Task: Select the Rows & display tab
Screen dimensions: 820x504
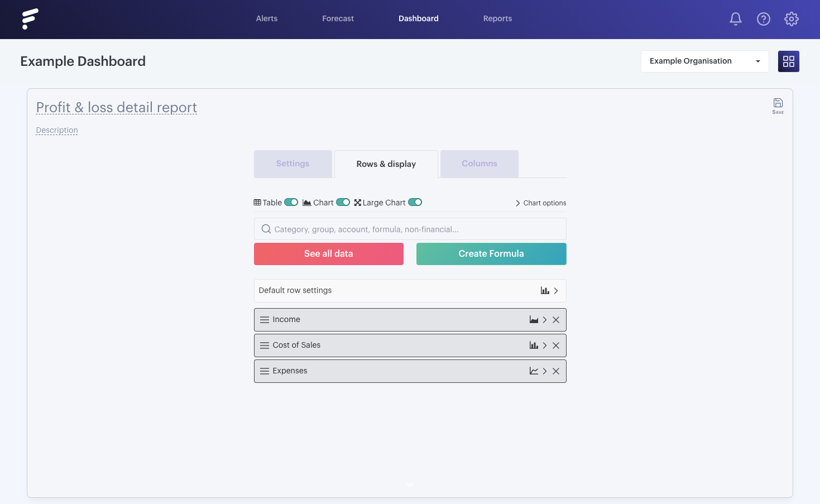Action: 386,164
